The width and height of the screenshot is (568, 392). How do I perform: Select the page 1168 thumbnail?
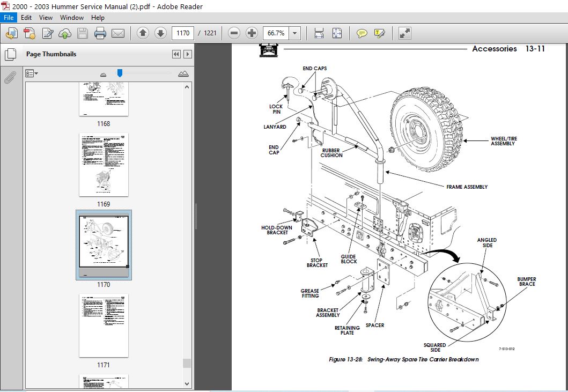click(104, 99)
